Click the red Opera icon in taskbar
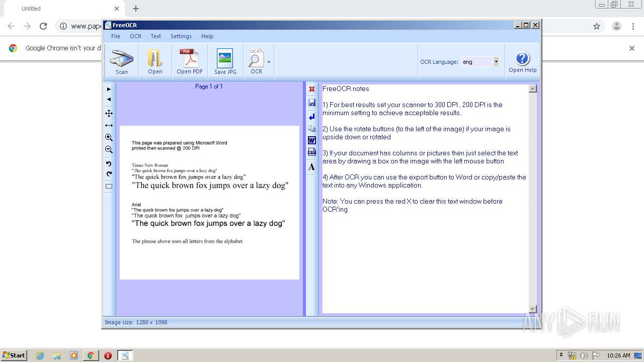 pyautogui.click(x=108, y=355)
